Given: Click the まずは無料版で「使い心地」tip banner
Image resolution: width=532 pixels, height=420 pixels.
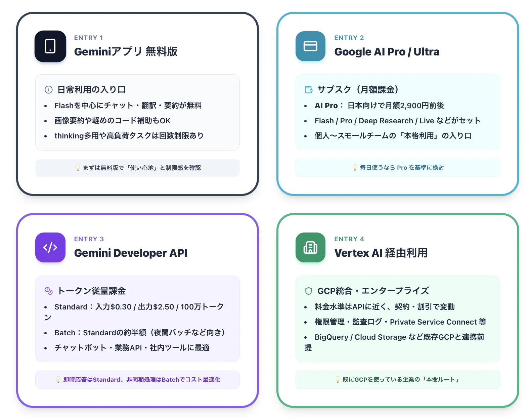Looking at the screenshot, I should click(137, 168).
